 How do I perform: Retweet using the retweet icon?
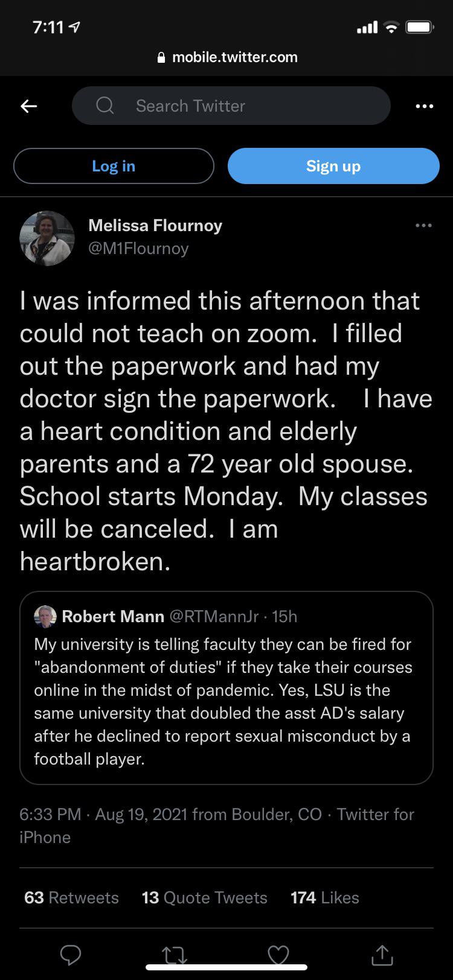(175, 955)
